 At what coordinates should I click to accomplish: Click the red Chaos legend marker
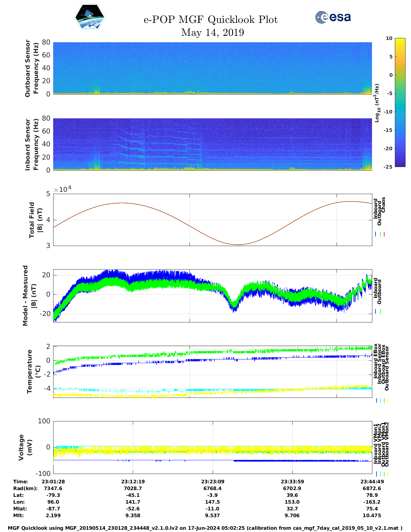tap(384, 234)
